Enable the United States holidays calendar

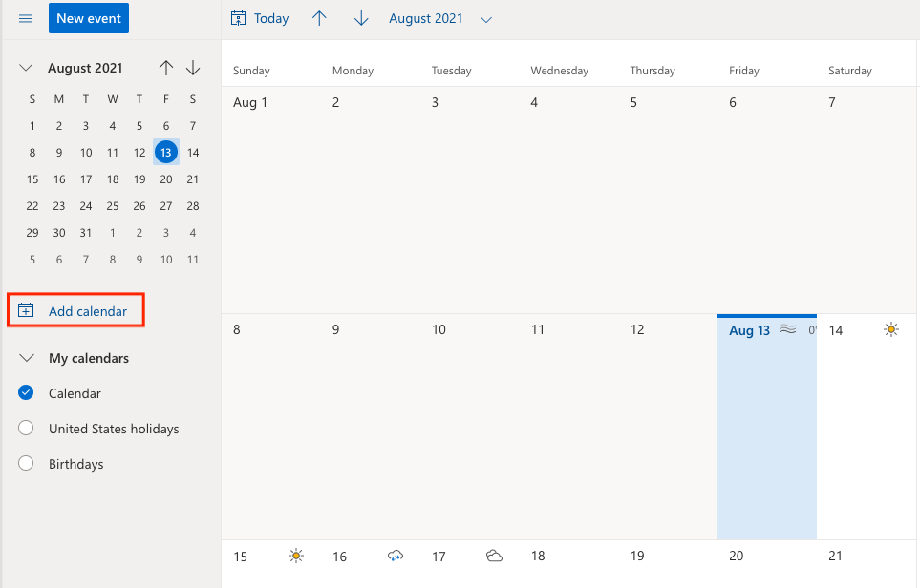point(26,428)
